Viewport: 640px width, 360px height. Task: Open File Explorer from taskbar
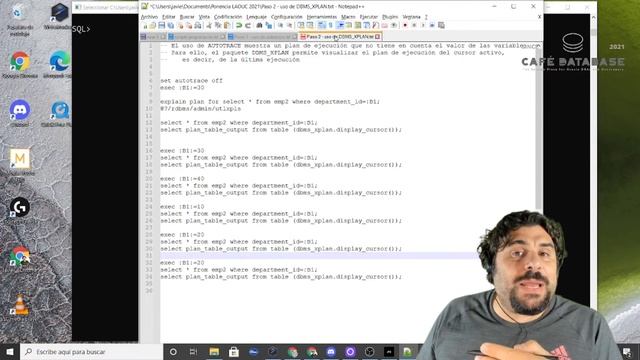point(214,351)
